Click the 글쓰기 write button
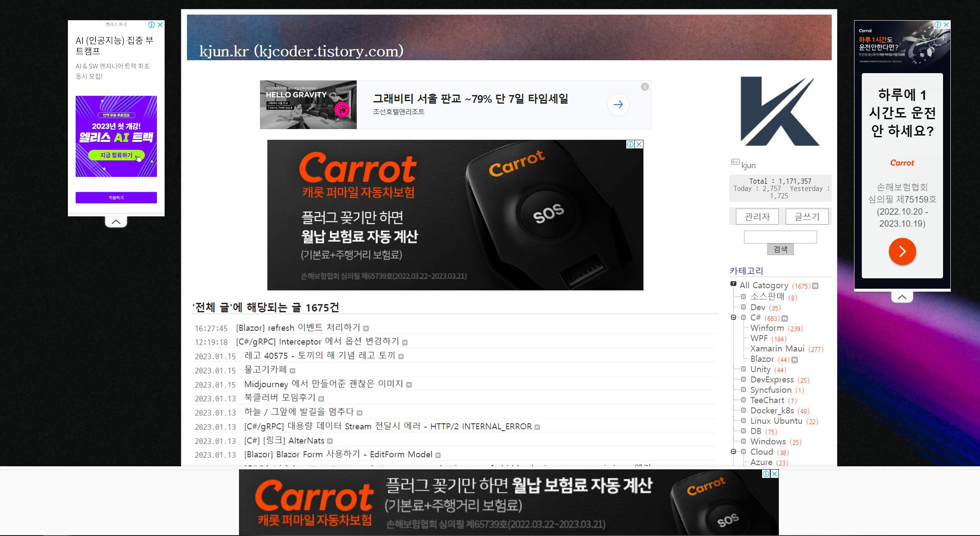This screenshot has width=980, height=536. tap(807, 216)
